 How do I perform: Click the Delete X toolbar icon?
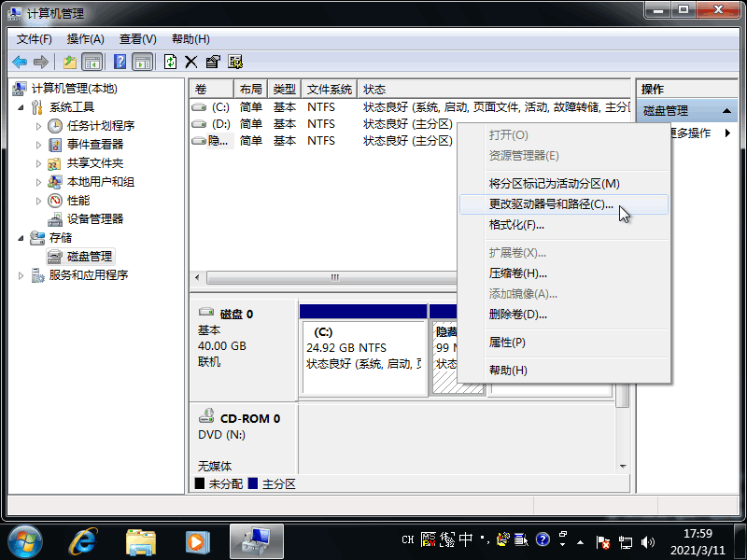190,62
